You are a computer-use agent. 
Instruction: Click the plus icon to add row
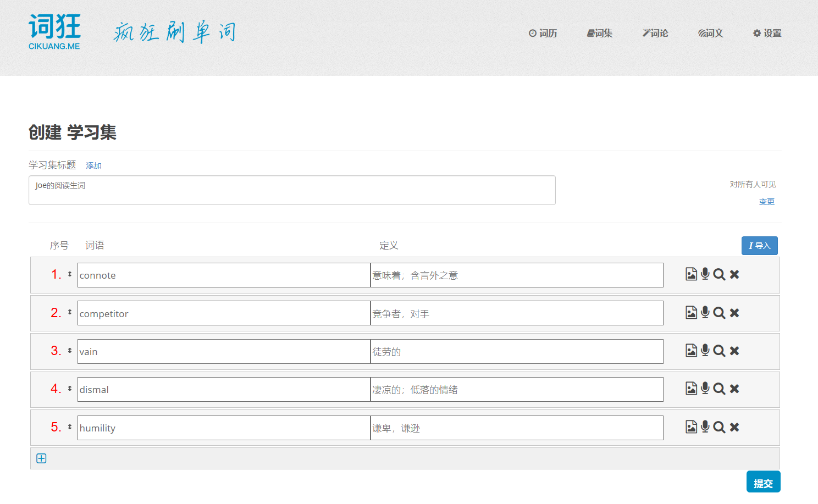click(x=41, y=458)
